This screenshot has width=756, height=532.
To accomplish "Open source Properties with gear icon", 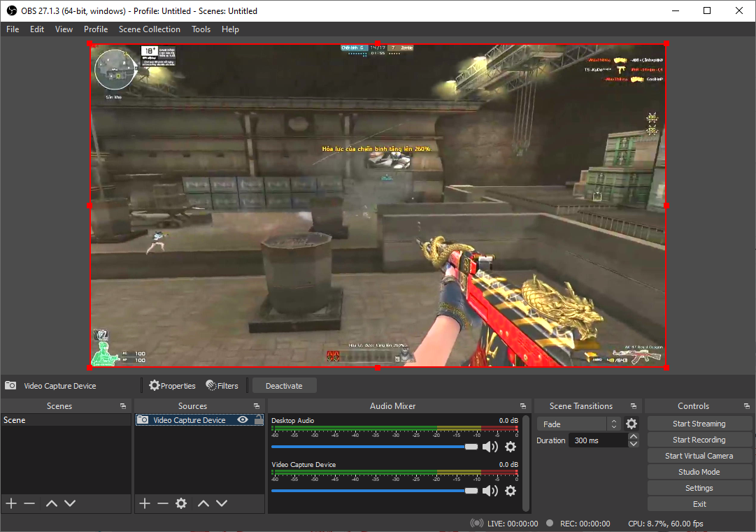I will coord(172,385).
